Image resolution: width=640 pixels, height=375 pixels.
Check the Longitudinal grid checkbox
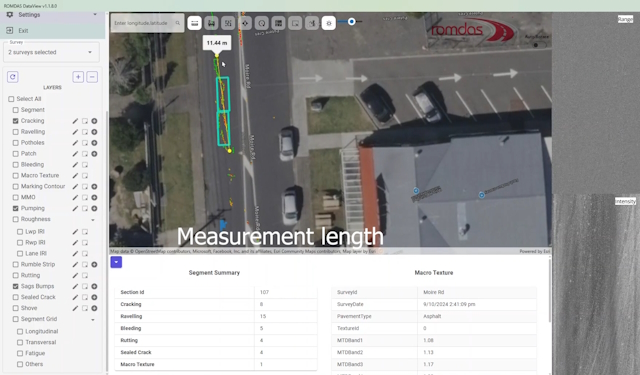(20, 331)
